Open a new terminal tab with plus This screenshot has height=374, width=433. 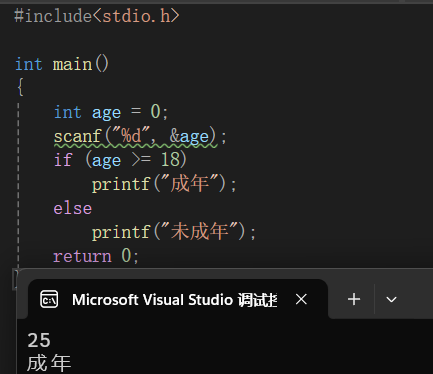[354, 299]
